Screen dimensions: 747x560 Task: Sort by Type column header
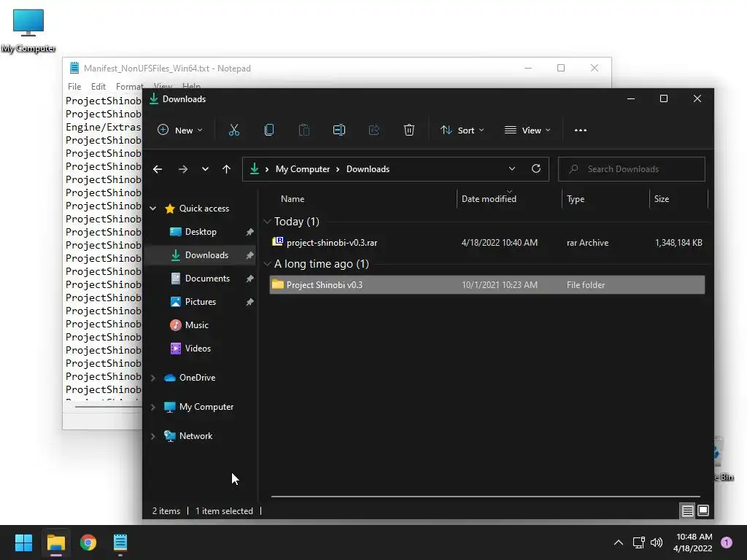click(576, 199)
